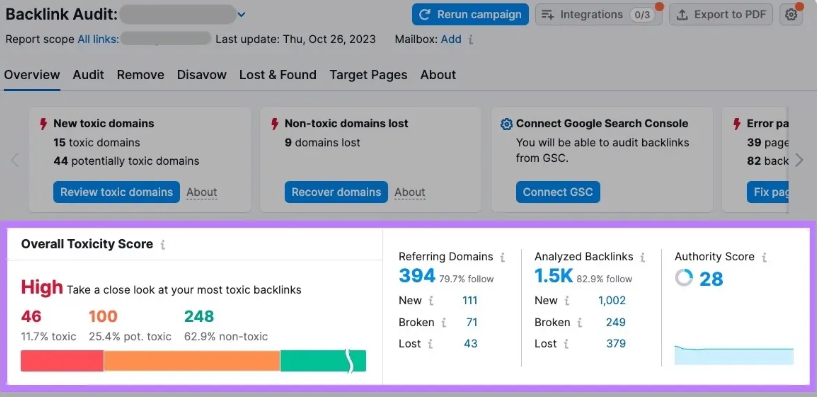Open the Remove tab

(140, 75)
